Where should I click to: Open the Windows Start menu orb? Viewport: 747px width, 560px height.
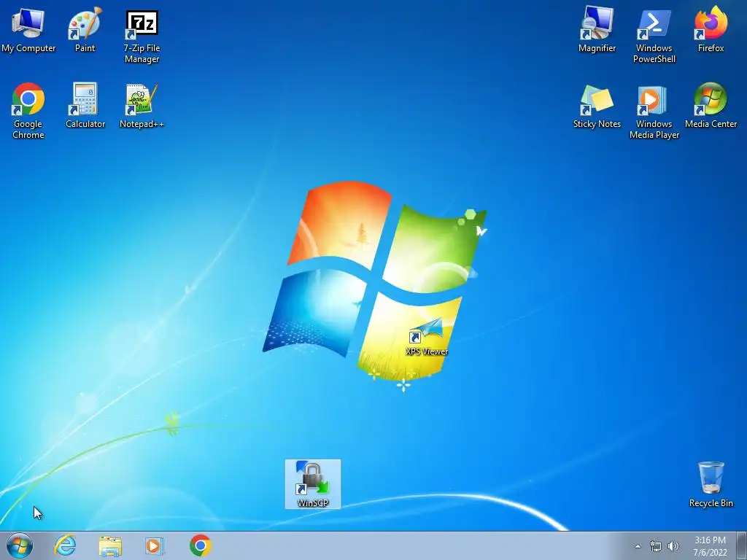20,545
